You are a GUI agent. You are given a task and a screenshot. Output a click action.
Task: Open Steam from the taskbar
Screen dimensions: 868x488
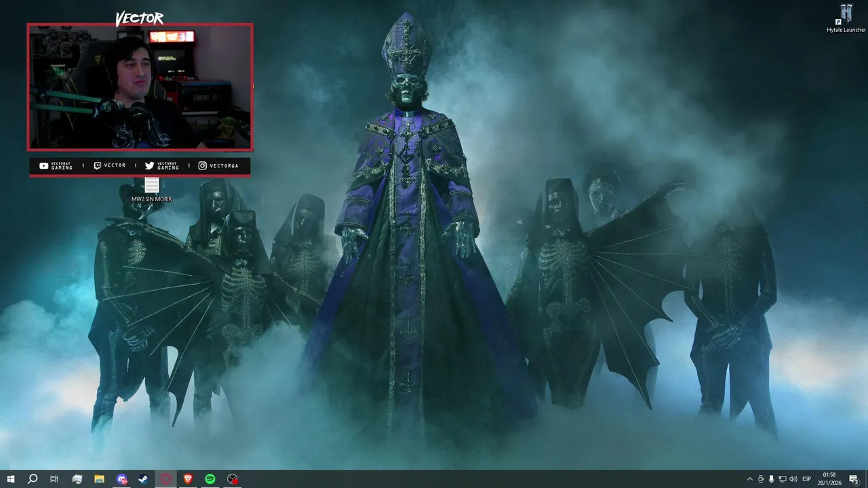[144, 479]
